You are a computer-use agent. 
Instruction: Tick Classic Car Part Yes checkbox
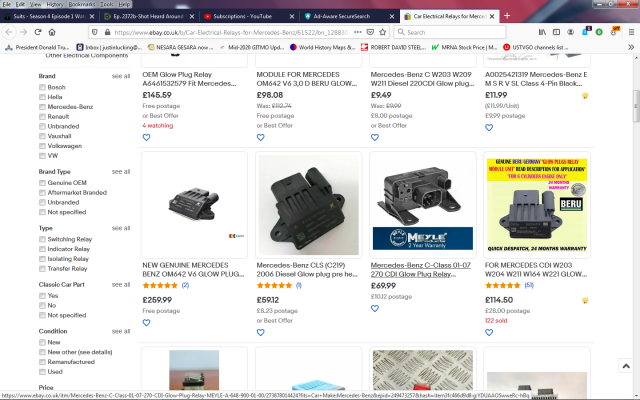pyautogui.click(x=42, y=296)
